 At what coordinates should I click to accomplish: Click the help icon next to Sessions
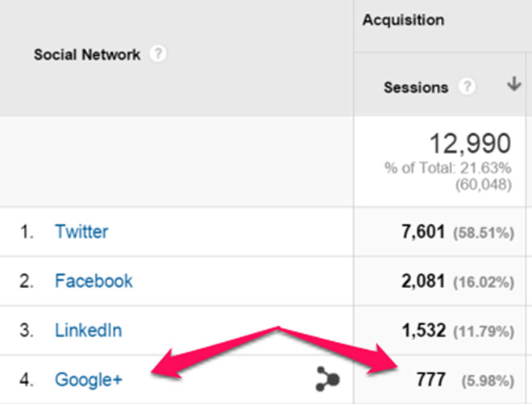pos(466,87)
